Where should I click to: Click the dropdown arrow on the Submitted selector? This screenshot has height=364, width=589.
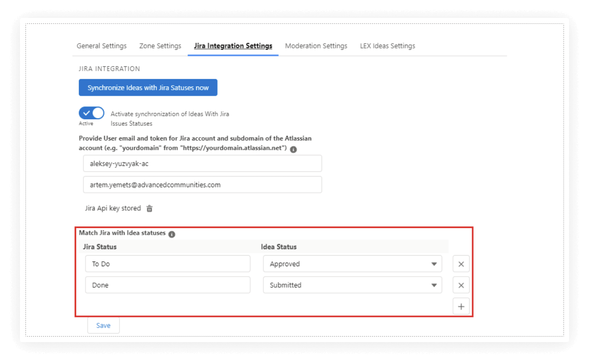[434, 285]
